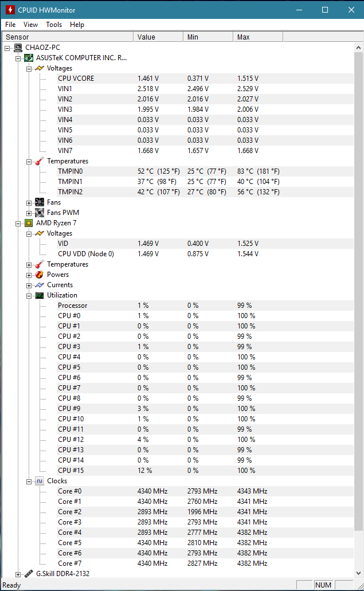Open the Tools menu
The image size is (364, 591).
54,25
